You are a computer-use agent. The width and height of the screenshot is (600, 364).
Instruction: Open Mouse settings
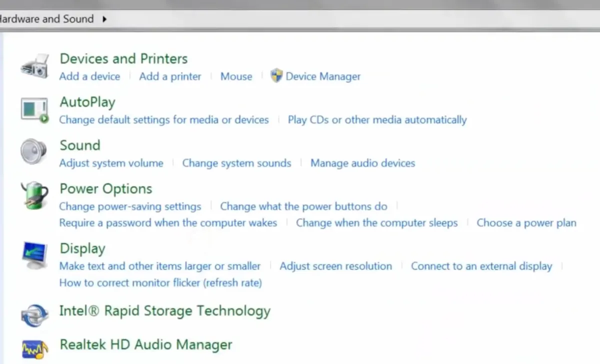(x=236, y=76)
